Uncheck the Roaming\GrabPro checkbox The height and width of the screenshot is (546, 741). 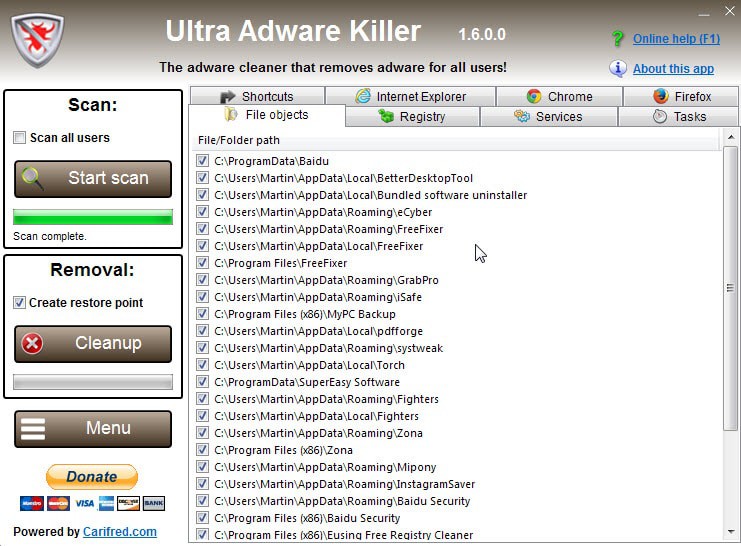point(202,280)
